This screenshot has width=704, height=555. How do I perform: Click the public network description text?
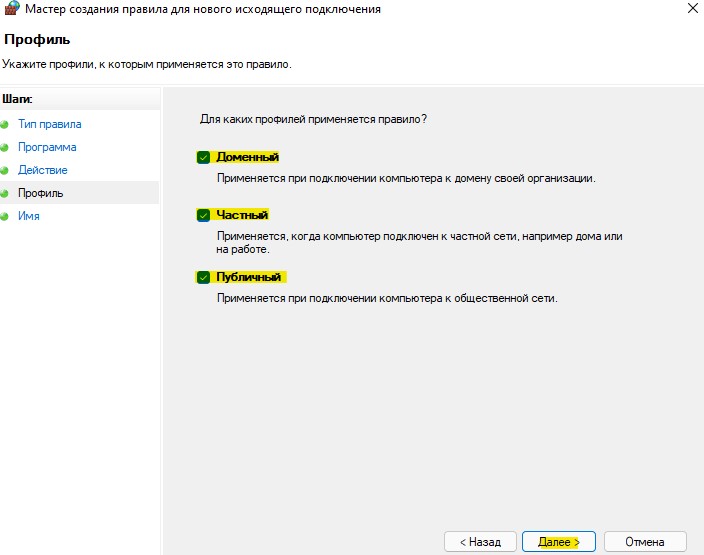tap(387, 298)
